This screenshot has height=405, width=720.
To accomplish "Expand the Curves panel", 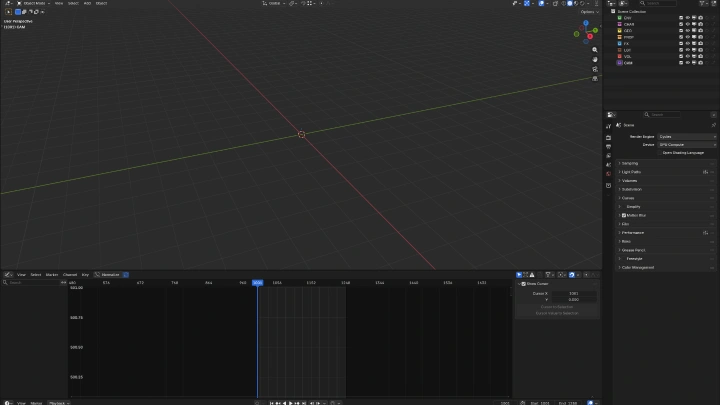I will [666, 198].
